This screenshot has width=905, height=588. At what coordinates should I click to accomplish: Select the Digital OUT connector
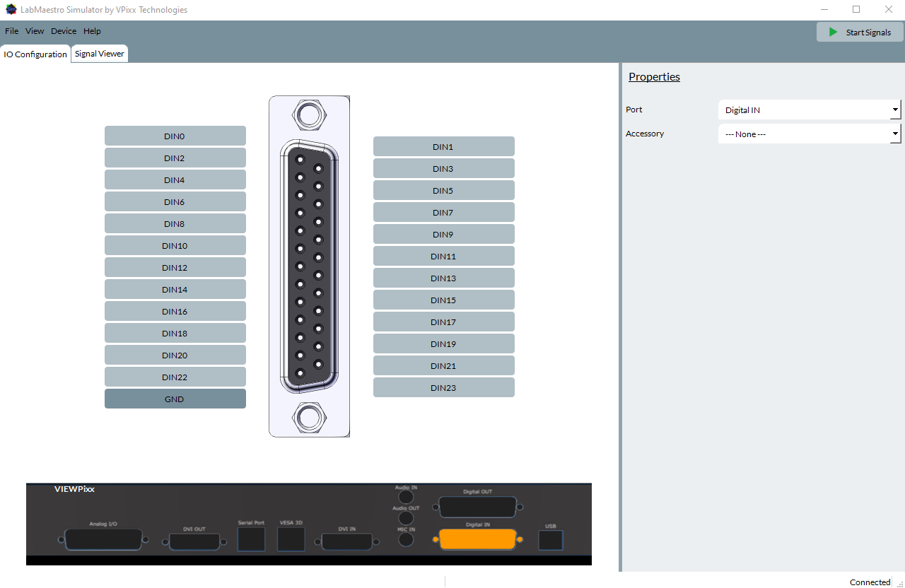coord(477,507)
